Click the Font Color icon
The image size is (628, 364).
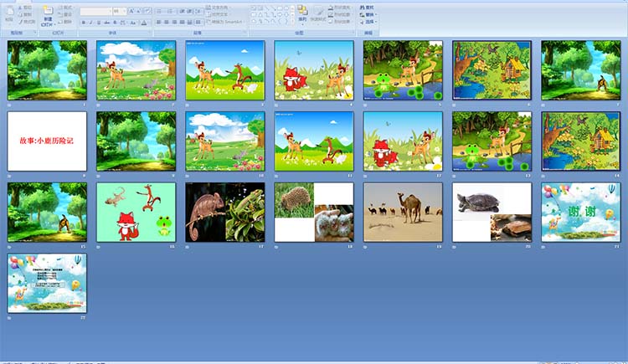pyautogui.click(x=144, y=23)
